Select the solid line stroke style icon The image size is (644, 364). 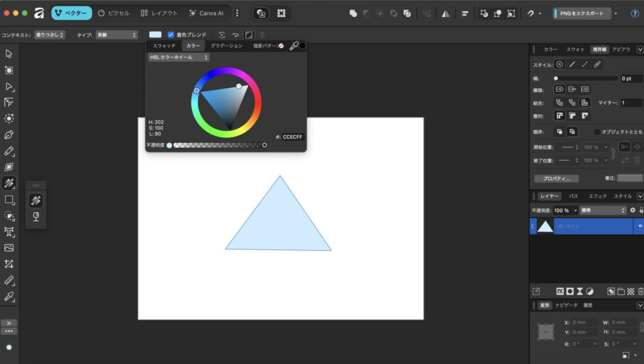pos(572,64)
